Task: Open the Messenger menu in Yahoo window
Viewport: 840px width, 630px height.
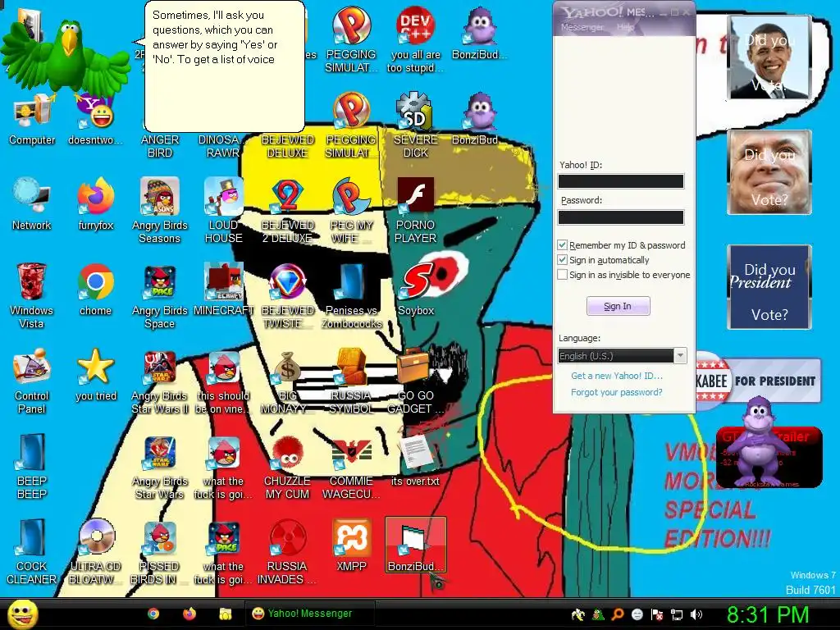Action: (582, 27)
